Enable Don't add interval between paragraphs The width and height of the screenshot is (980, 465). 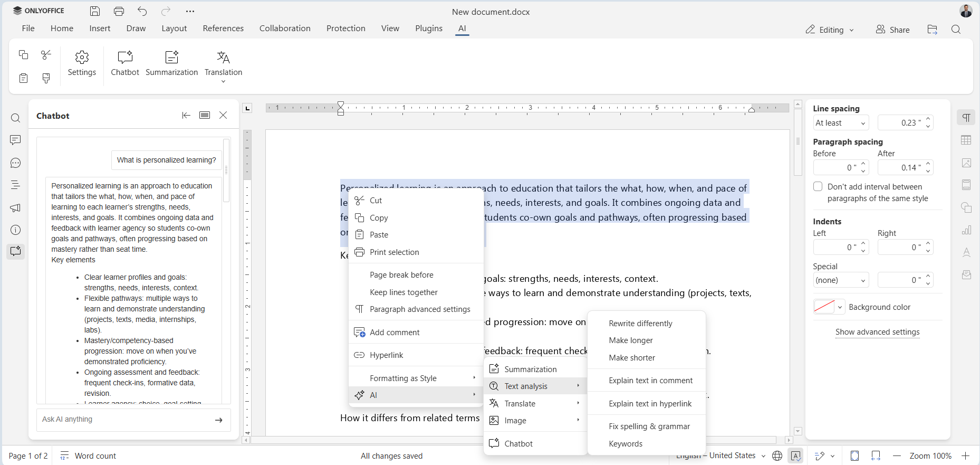pos(818,186)
